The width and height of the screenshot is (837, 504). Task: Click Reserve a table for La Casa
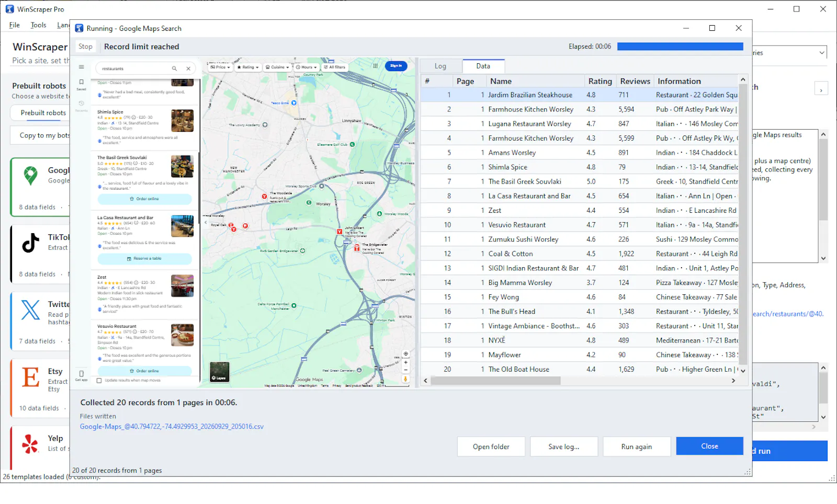coord(144,259)
